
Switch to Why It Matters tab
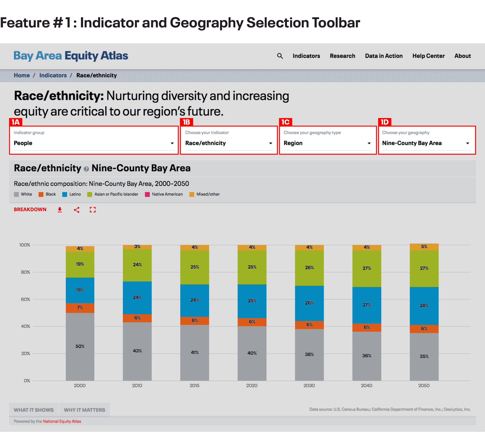[84, 410]
